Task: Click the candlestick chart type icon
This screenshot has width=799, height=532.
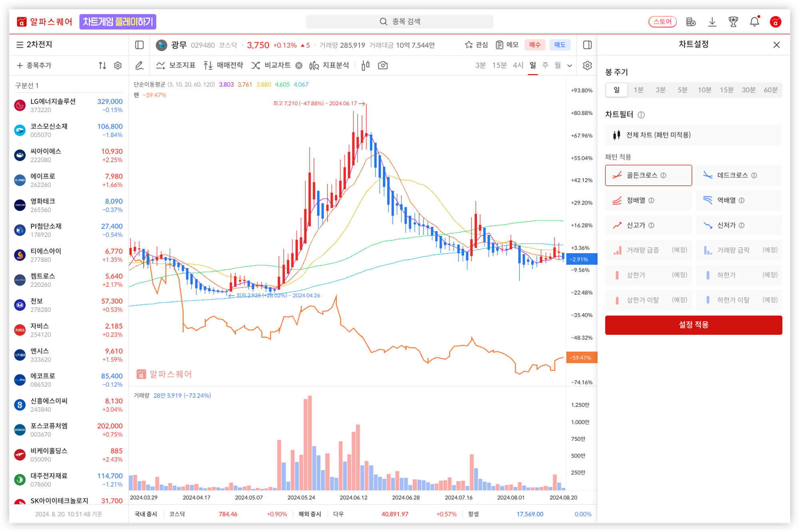Action: tap(365, 66)
